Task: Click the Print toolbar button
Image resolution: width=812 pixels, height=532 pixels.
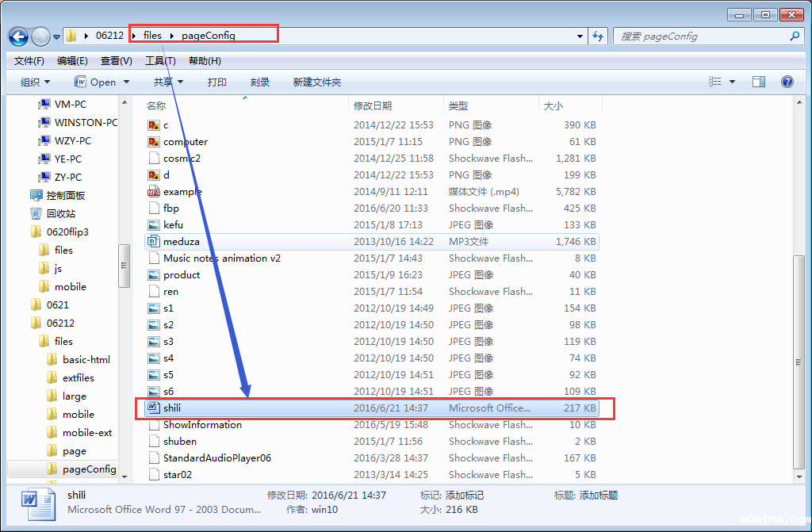Action: click(x=216, y=82)
